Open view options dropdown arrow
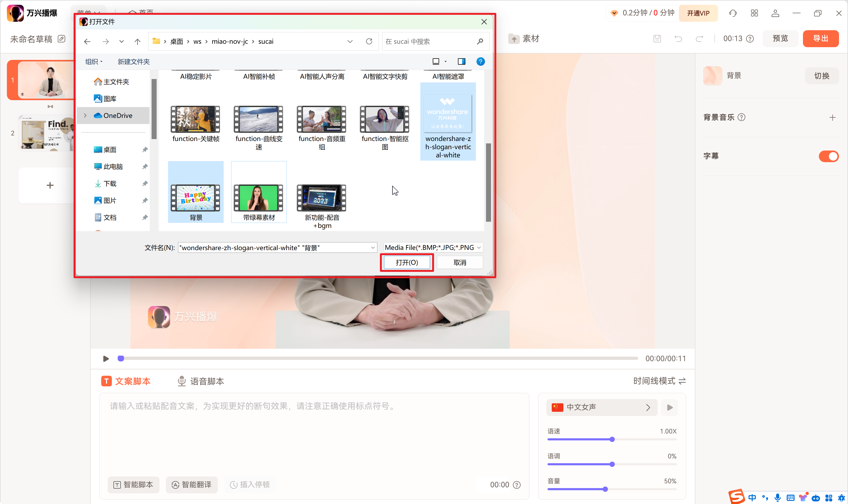 pos(445,61)
